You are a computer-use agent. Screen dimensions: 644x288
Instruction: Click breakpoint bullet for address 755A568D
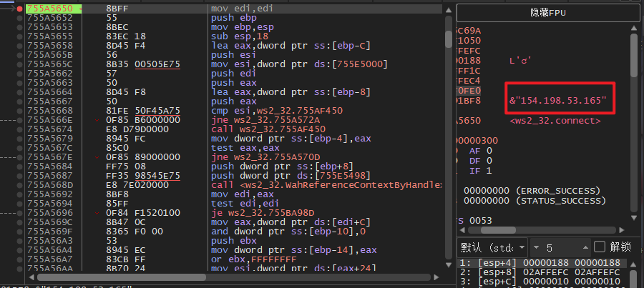(x=19, y=185)
